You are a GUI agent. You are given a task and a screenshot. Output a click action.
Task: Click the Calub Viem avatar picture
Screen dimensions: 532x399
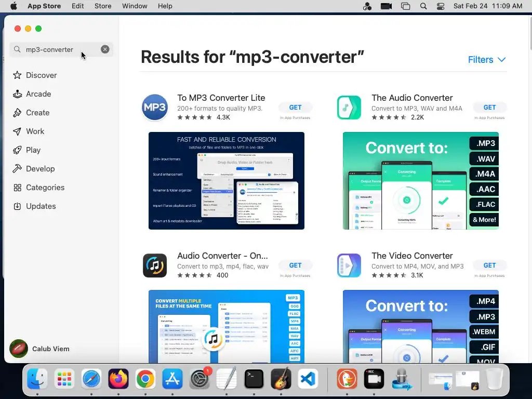point(19,349)
